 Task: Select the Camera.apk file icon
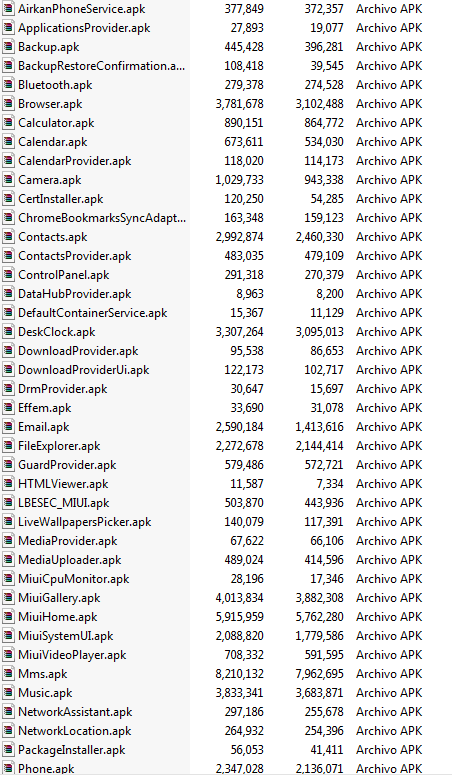tap(8, 180)
